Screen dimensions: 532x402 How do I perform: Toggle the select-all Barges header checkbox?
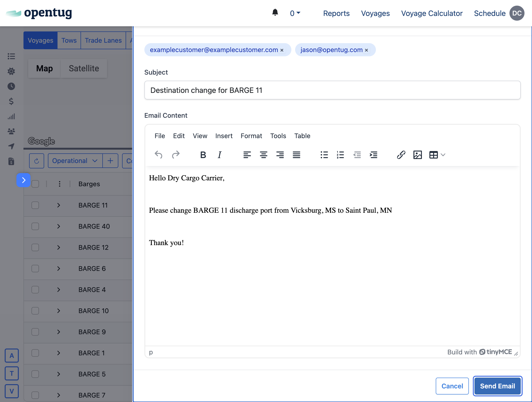[x=35, y=184]
